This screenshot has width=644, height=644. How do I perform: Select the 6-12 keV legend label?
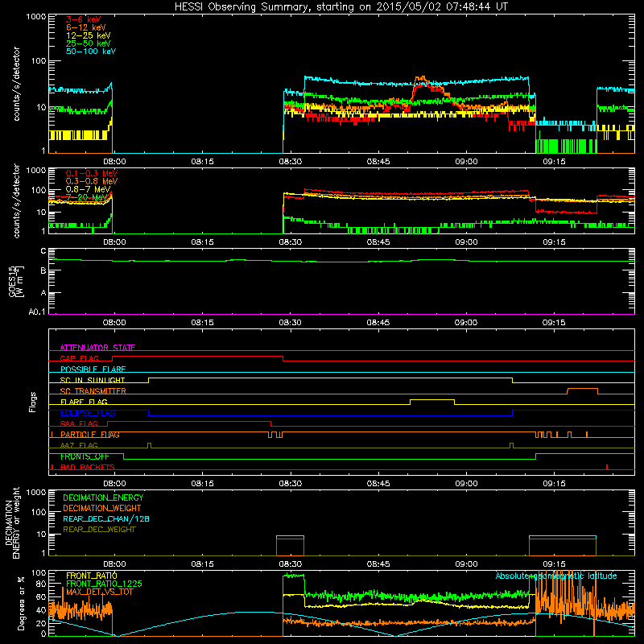point(86,27)
